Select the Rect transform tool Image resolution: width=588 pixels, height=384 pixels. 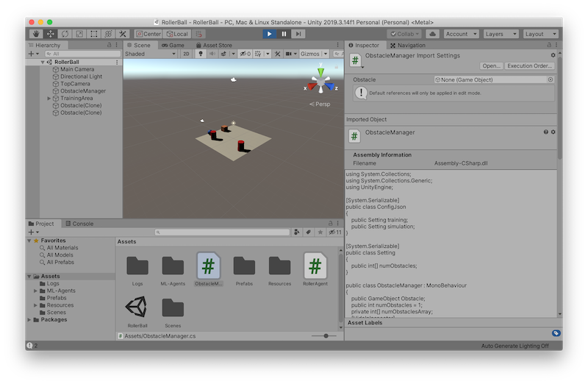click(x=94, y=34)
